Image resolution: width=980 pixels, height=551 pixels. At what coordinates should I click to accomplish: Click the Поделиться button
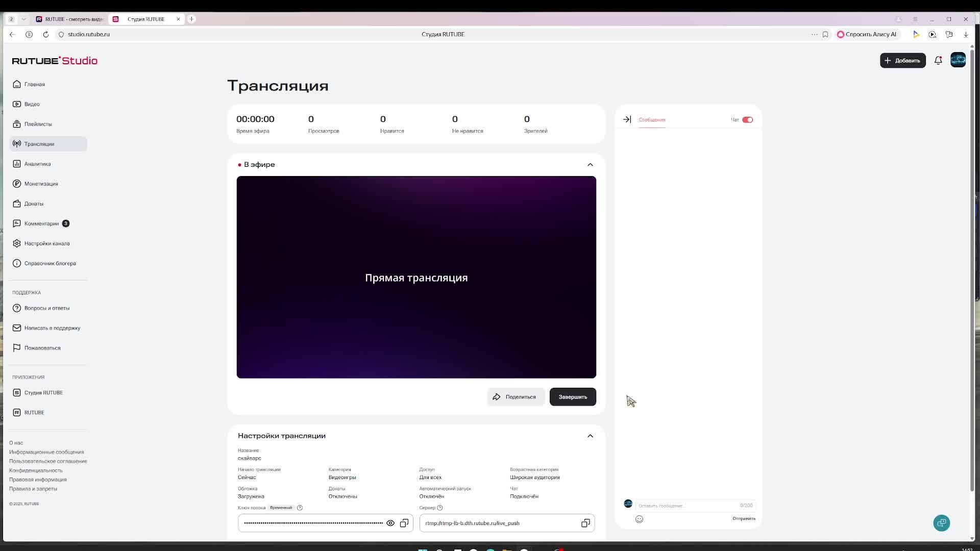(x=515, y=397)
